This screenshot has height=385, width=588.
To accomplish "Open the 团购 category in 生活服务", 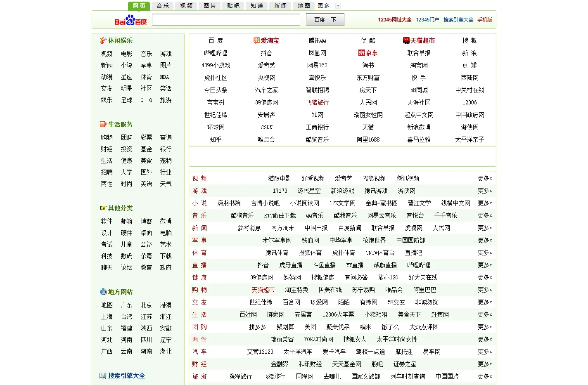I will click(126, 137).
